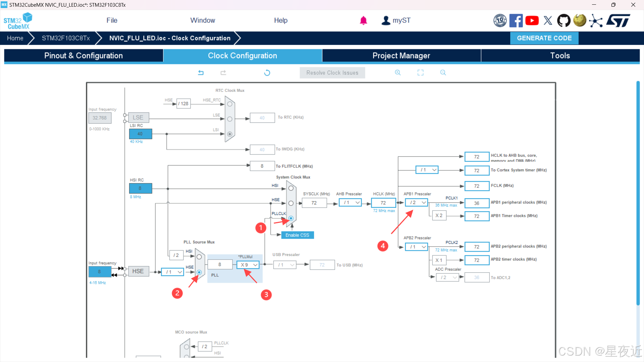Open the notification bell icon
The image size is (644, 362).
[363, 20]
